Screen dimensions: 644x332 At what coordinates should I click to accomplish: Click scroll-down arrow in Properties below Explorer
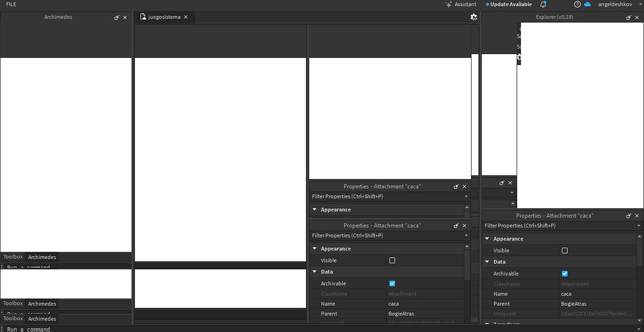(x=639, y=321)
